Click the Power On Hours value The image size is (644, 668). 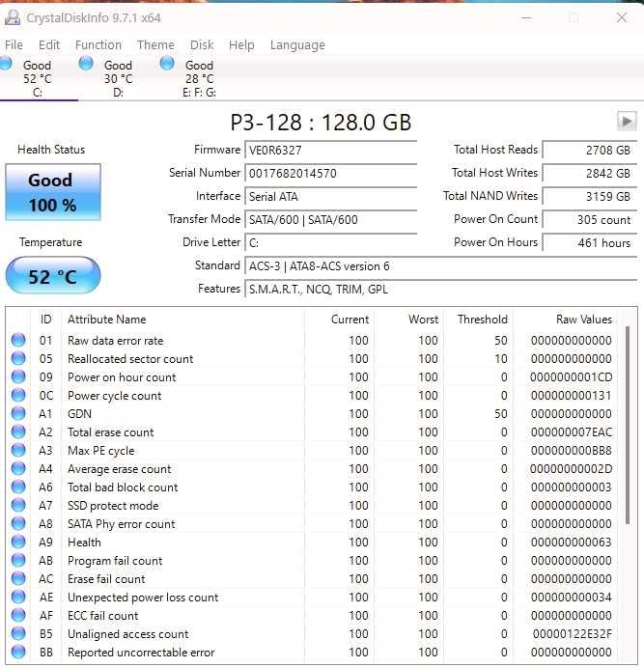(x=590, y=243)
